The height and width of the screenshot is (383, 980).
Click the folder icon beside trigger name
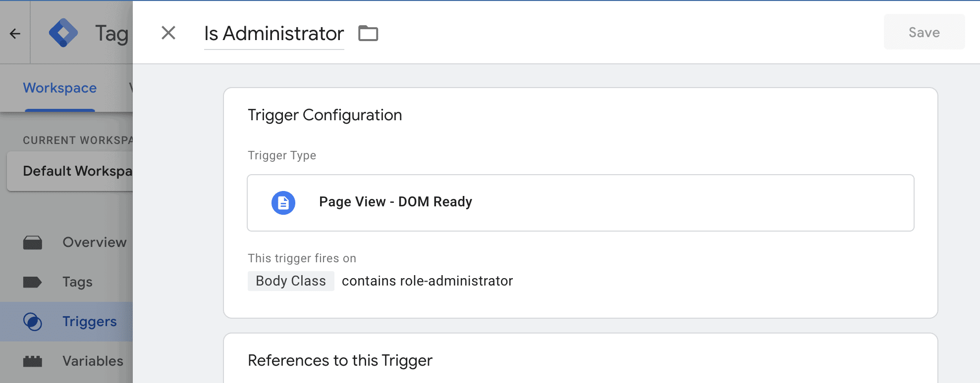point(368,34)
